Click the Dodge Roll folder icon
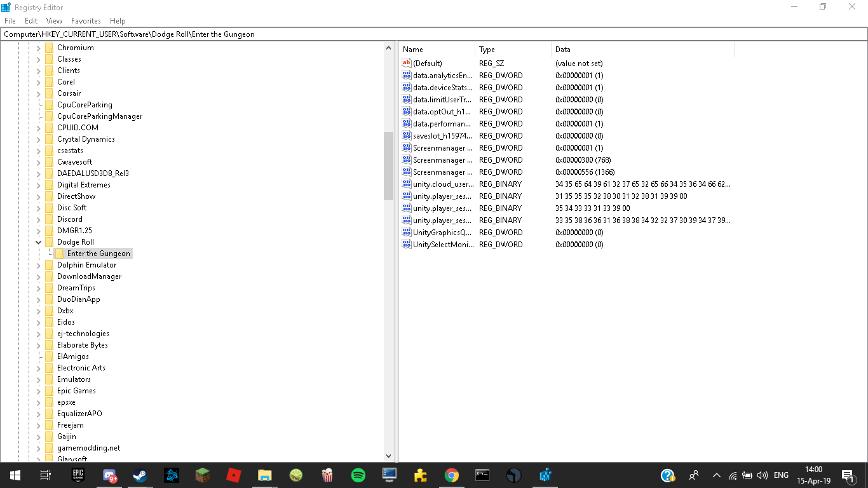 pos(50,242)
